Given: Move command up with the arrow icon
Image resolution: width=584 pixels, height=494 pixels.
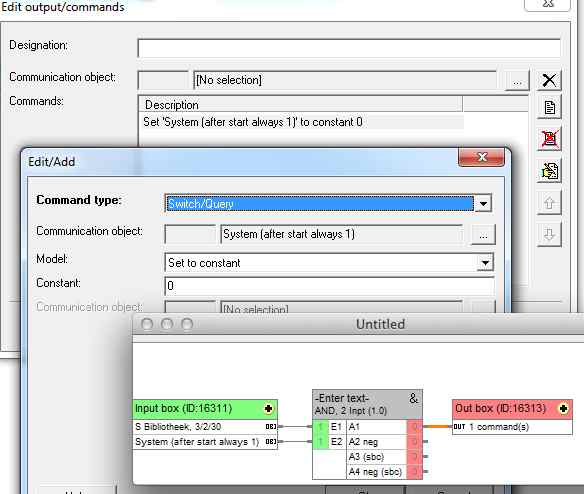Looking at the screenshot, I should tap(549, 203).
